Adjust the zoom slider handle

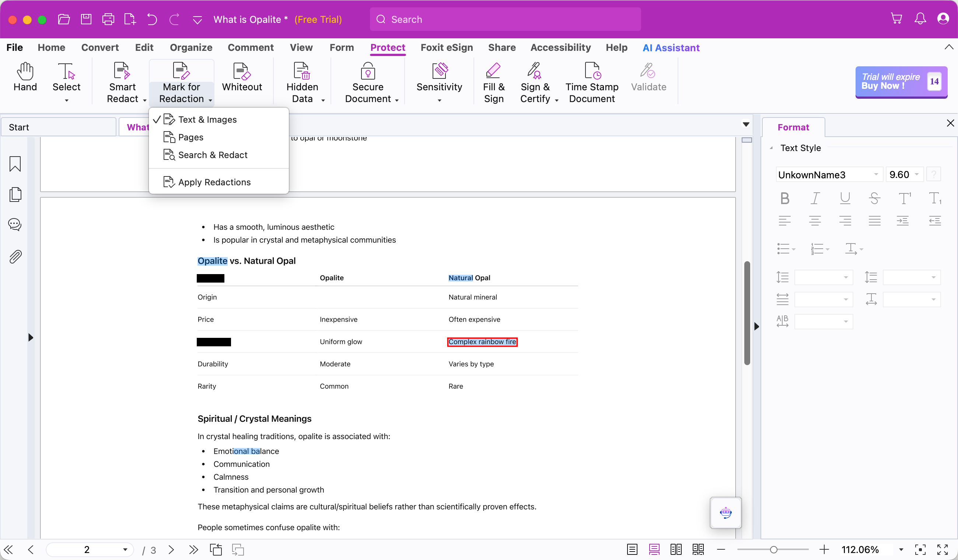pos(773,549)
